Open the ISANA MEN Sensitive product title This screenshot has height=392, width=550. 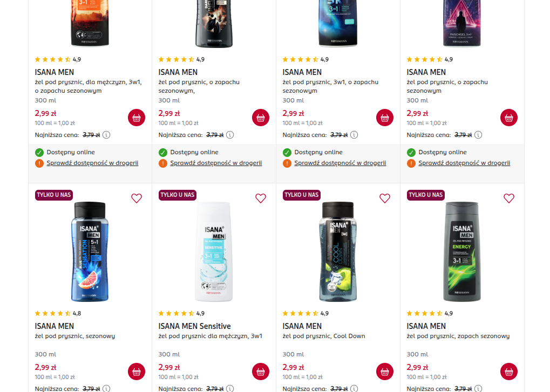194,326
